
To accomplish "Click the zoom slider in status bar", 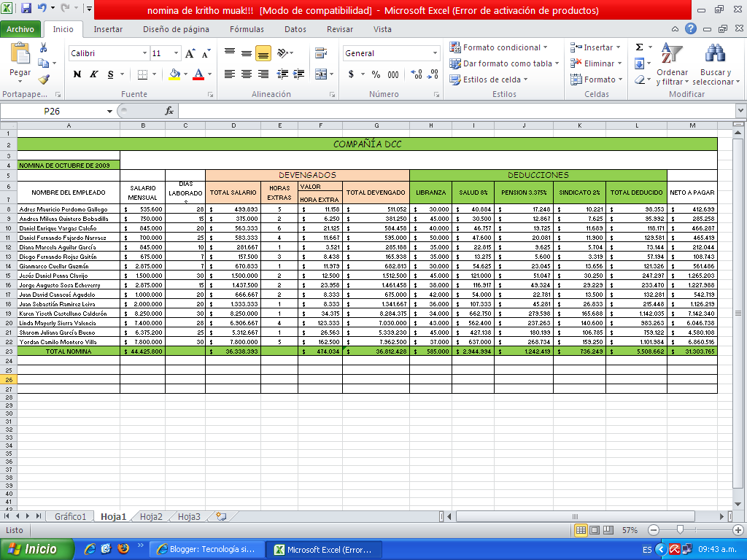I will pos(680,530).
